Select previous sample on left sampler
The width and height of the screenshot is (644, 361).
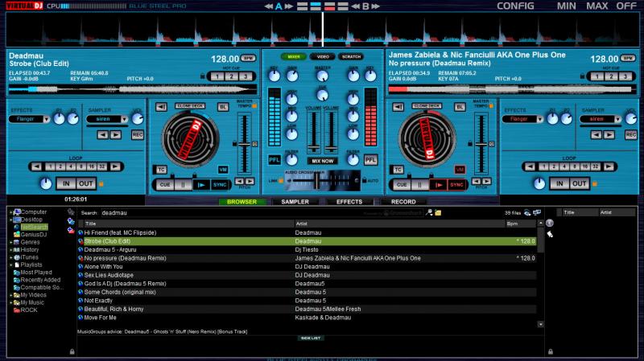(x=103, y=134)
